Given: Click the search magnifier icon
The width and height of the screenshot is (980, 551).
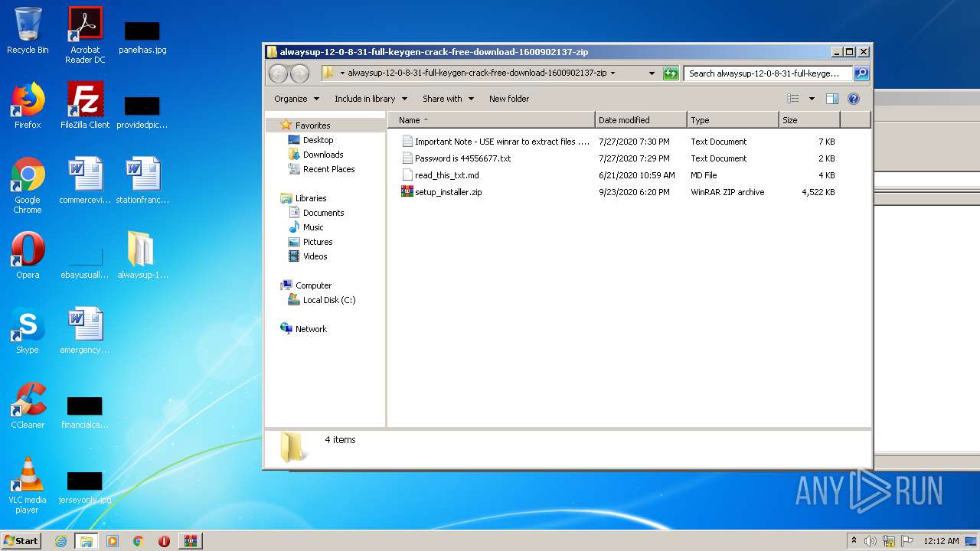Looking at the screenshot, I should click(861, 73).
